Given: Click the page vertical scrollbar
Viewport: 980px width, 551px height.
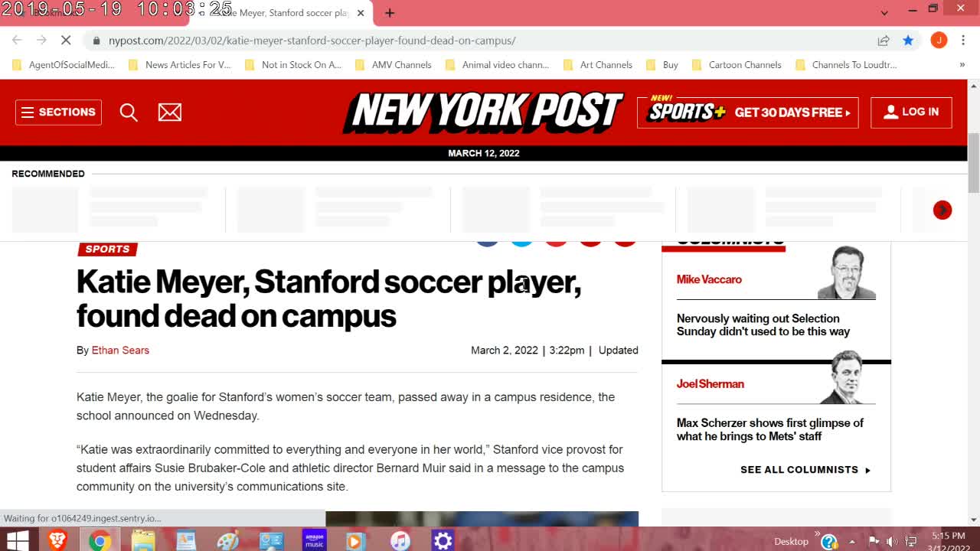Looking at the screenshot, I should [x=974, y=162].
